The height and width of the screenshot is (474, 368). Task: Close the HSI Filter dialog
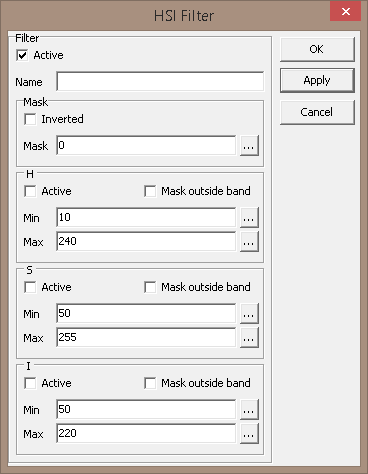tap(346, 12)
